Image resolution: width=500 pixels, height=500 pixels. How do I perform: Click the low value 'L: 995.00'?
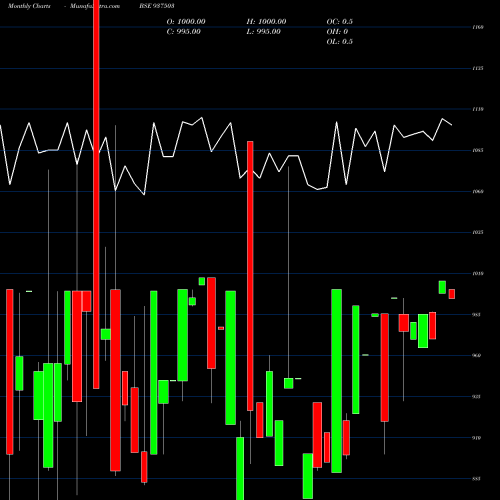point(263,32)
